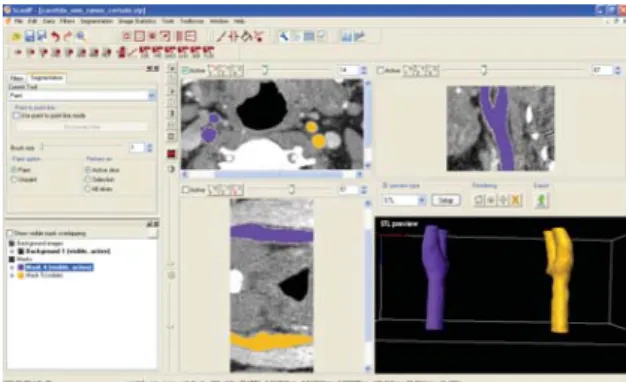The image size is (626, 382).
Task: Check Active on the top-right slice view
Action: coord(380,71)
